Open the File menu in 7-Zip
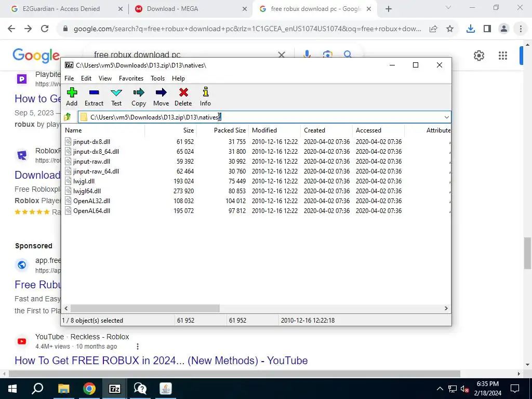Image resolution: width=532 pixels, height=399 pixels. pyautogui.click(x=69, y=78)
